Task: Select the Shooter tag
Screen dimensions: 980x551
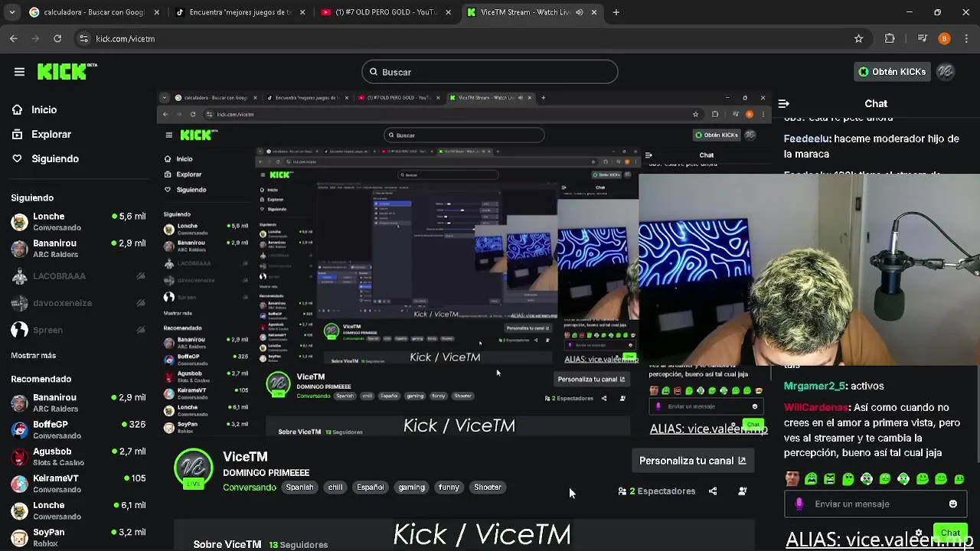Action: (488, 487)
